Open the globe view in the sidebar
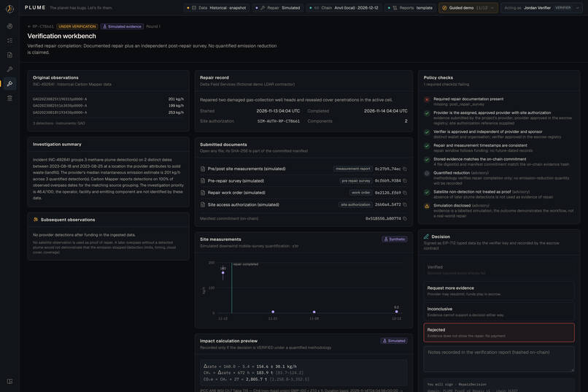The width and height of the screenshot is (588, 392). click(x=9, y=26)
